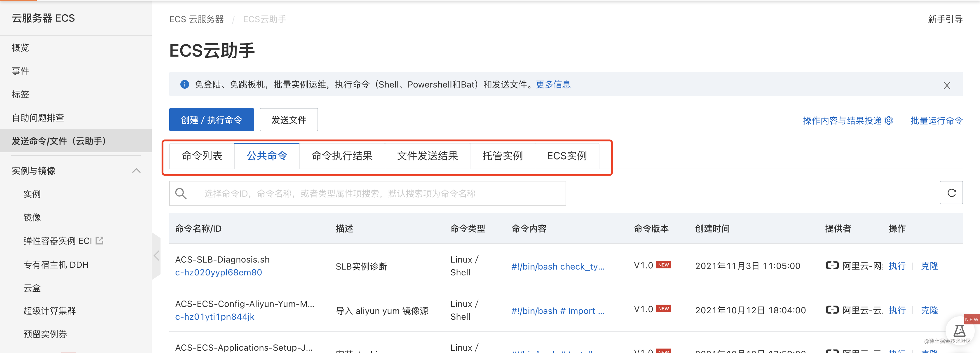
Task: Open the 新手引导 guide link
Action: point(945,19)
